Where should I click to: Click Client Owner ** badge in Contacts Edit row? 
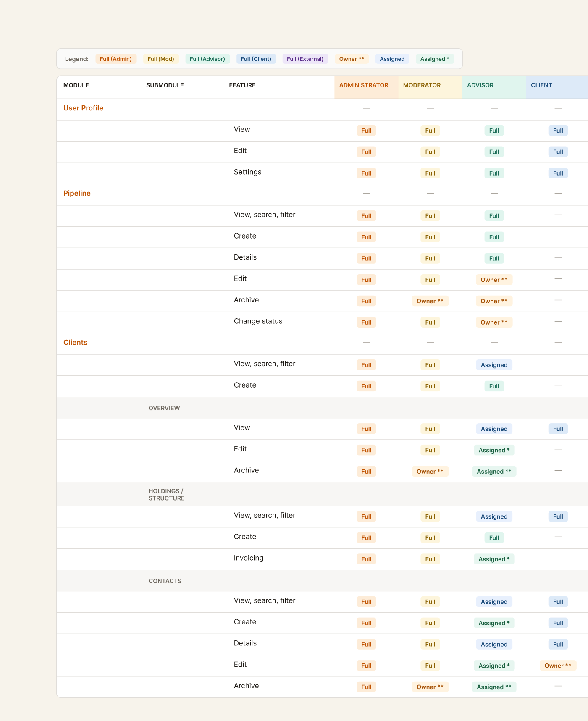[558, 666]
